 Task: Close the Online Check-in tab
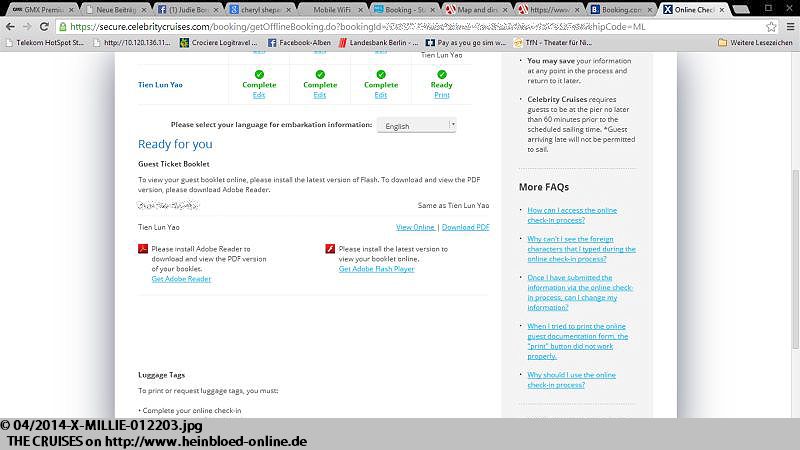721,10
